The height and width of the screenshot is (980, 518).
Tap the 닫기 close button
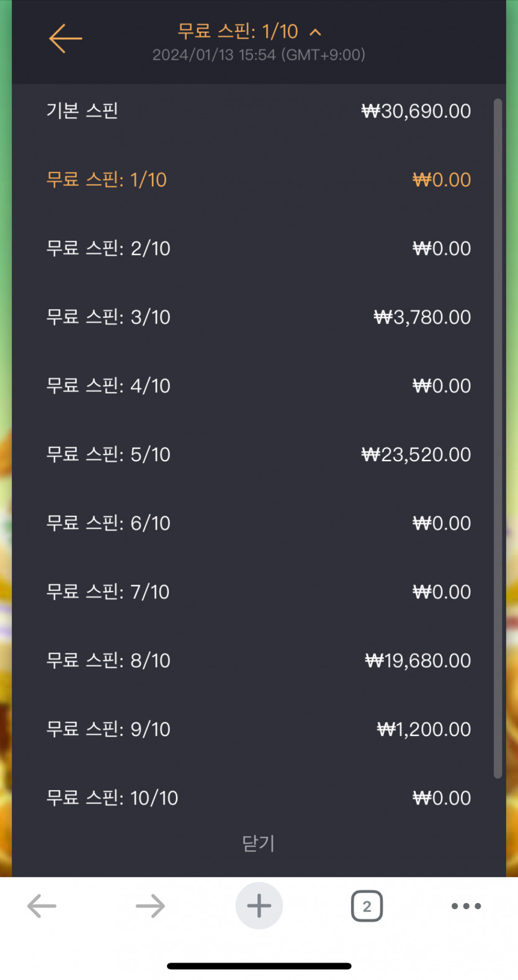(259, 843)
